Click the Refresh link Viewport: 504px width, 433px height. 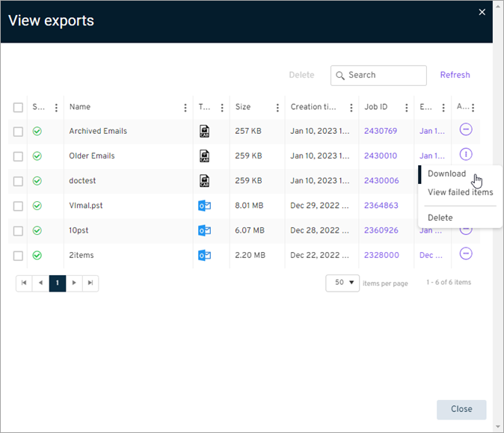click(455, 75)
